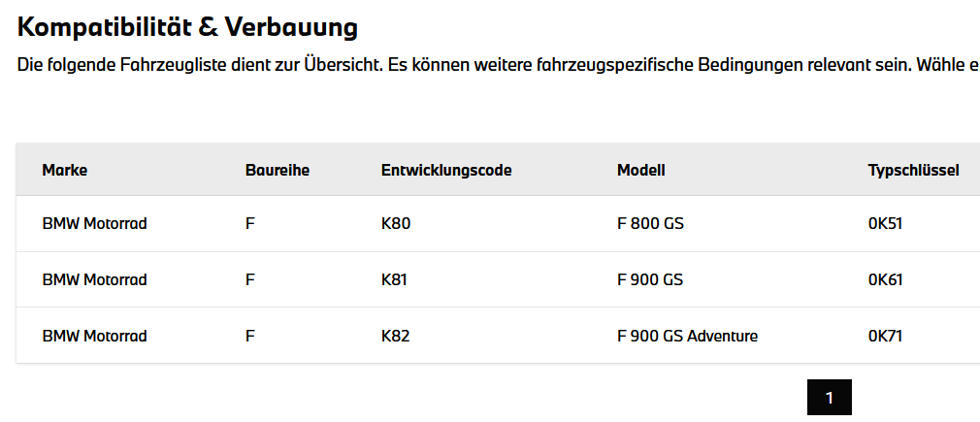Image resolution: width=980 pixels, height=422 pixels.
Task: Select development code K82
Action: 396,336
